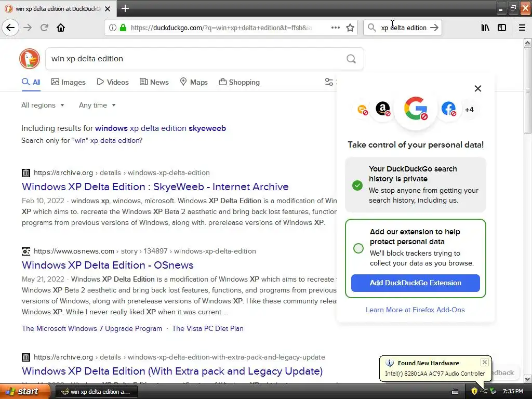
Task: Click the magnifier in Firefox search box
Action: [372, 28]
